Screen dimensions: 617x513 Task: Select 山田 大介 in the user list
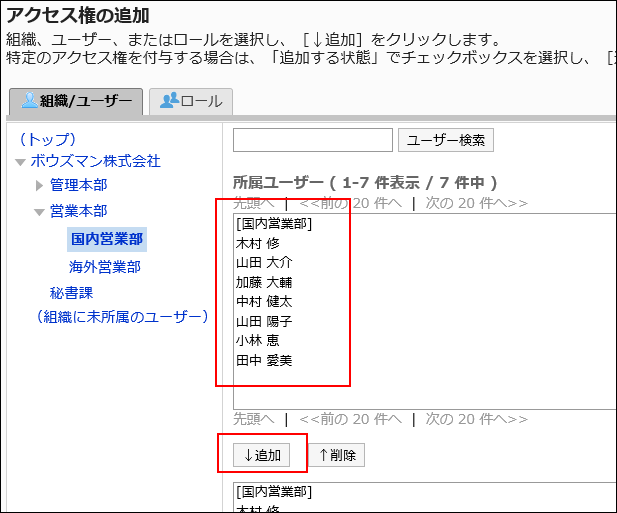tap(264, 263)
